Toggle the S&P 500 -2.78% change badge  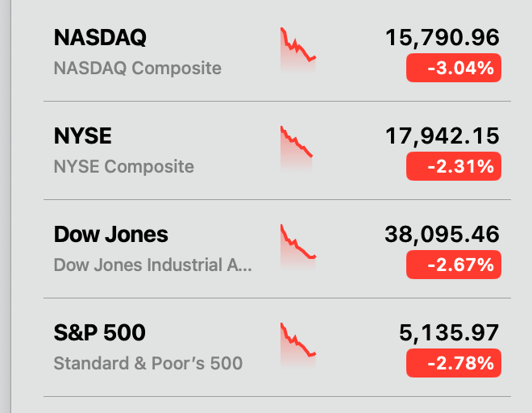[x=454, y=364]
